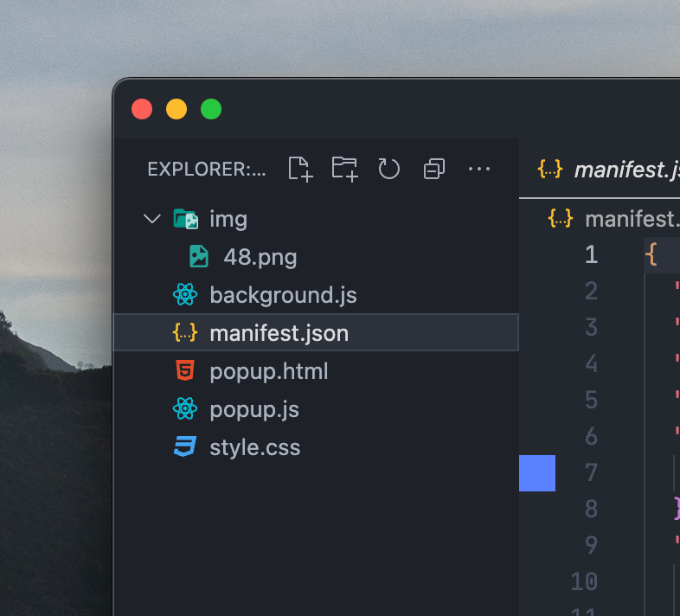Click line number 1 in the gutter
Screen dimensions: 680x616
click(x=591, y=254)
